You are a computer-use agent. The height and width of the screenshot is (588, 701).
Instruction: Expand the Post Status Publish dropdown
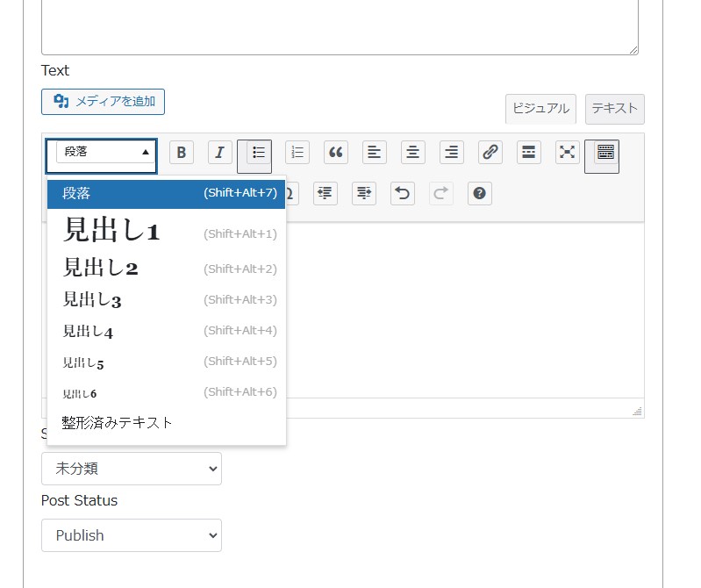tap(132, 535)
